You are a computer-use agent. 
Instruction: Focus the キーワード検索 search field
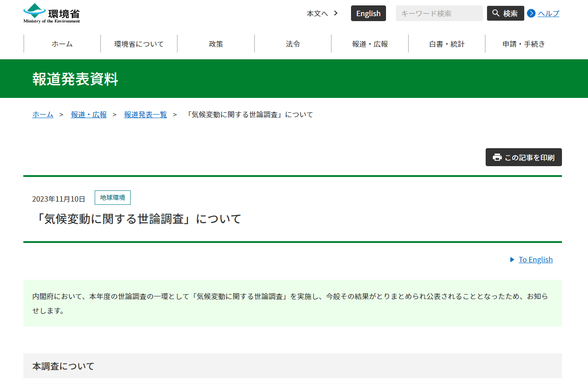(x=439, y=13)
